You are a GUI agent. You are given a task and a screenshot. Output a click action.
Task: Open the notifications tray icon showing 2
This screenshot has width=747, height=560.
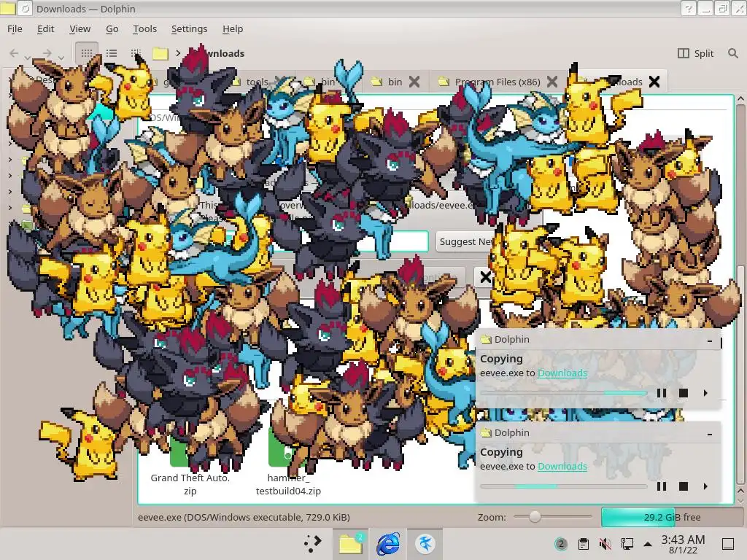[561, 544]
